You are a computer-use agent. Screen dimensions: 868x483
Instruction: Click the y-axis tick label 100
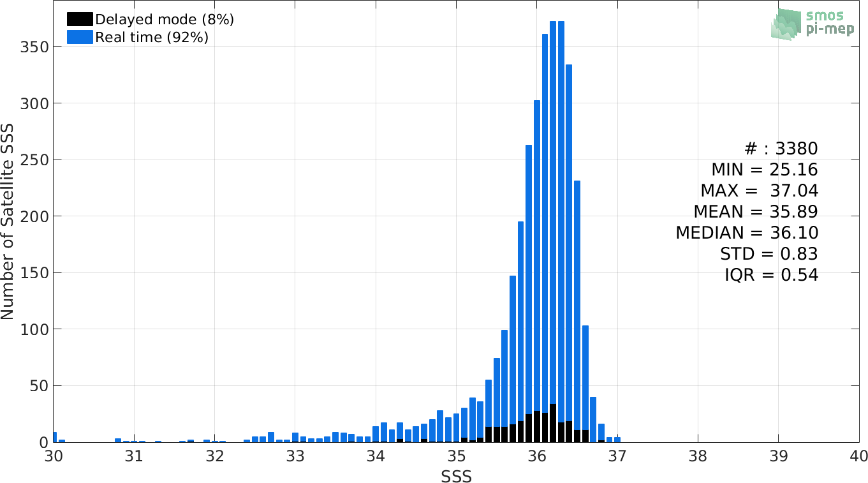36,329
